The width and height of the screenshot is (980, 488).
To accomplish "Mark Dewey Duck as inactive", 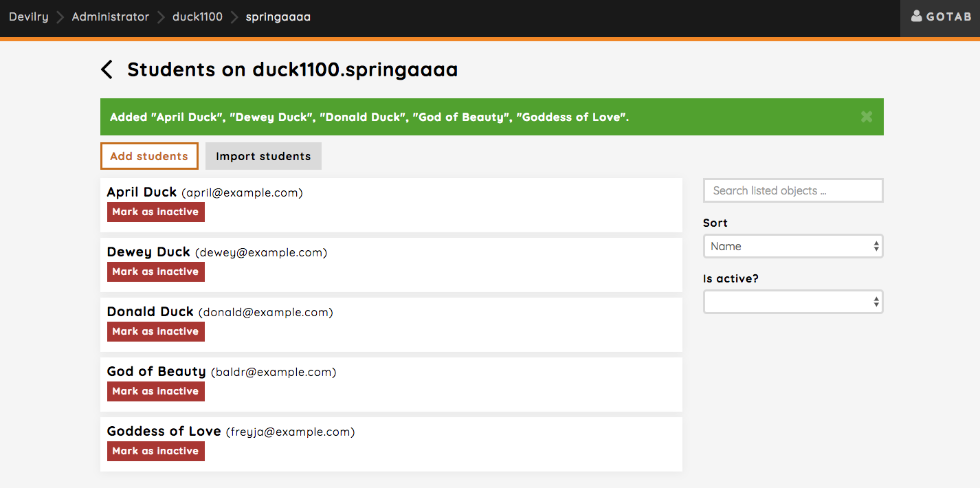I will [x=156, y=271].
